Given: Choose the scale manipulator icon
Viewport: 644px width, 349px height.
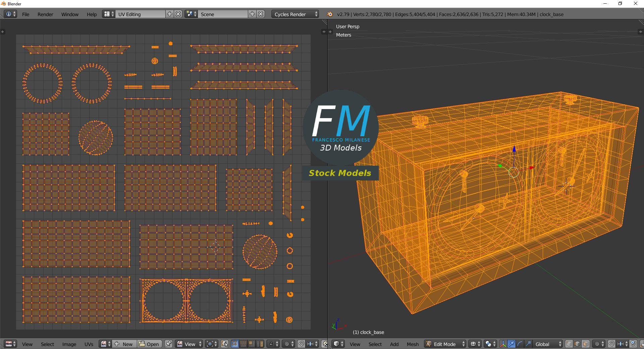Looking at the screenshot, I should tap(528, 344).
